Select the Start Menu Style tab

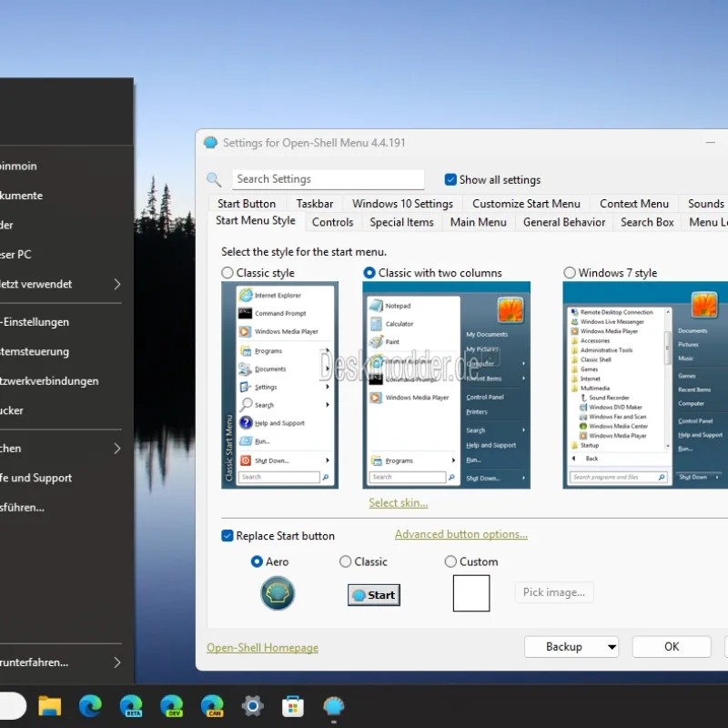pyautogui.click(x=256, y=220)
